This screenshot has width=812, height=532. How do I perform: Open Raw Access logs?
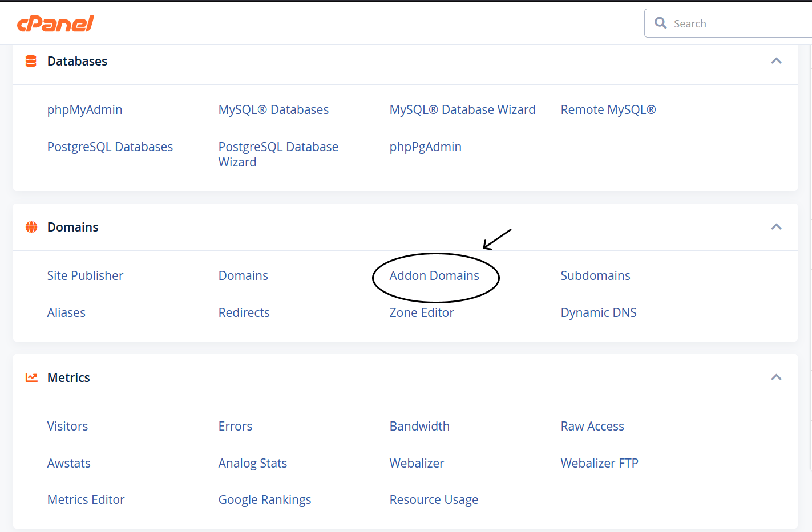592,426
